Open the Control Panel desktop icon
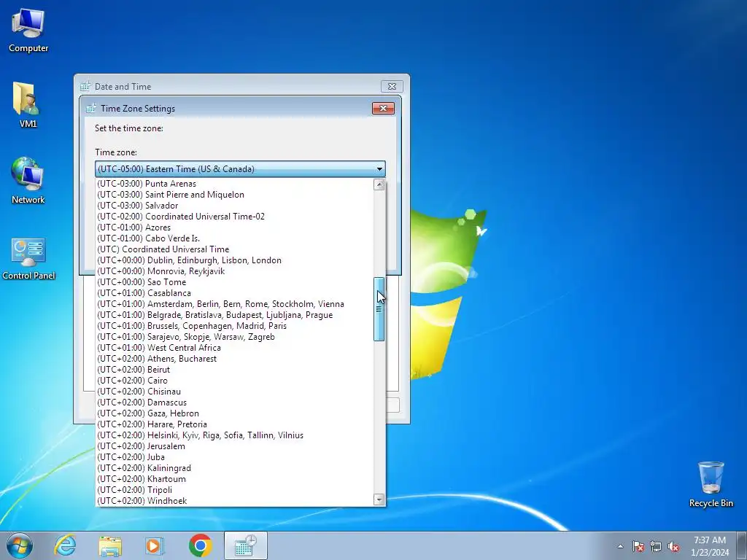The width and height of the screenshot is (747, 560). 28,258
